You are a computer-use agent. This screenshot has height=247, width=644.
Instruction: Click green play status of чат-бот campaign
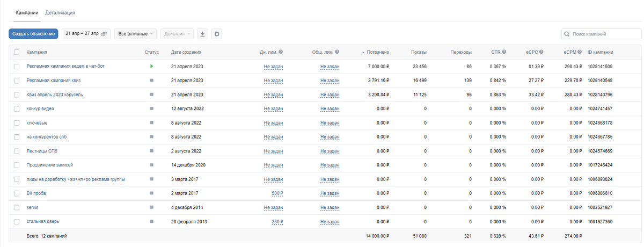152,66
